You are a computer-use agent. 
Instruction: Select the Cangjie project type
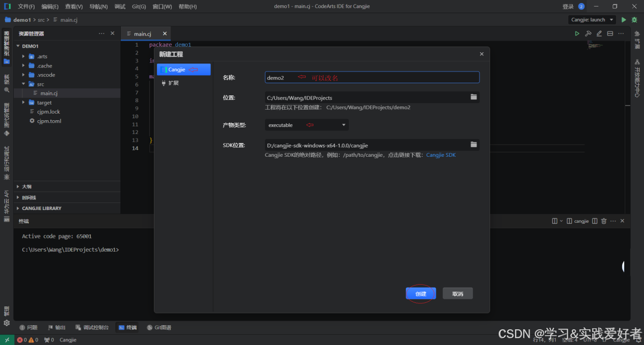[183, 70]
